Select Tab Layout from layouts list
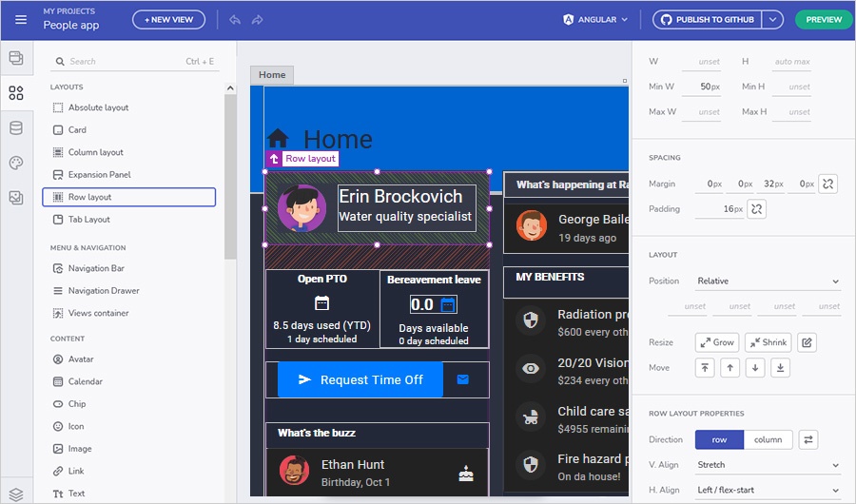The image size is (856, 504). [89, 220]
